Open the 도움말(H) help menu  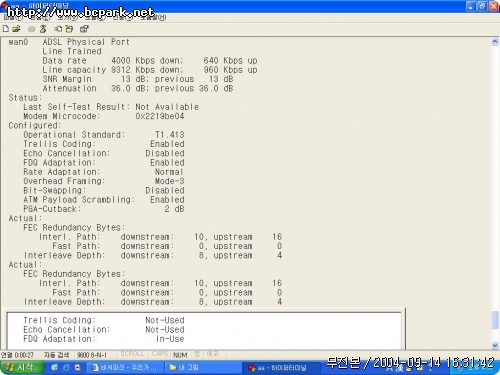(153, 17)
